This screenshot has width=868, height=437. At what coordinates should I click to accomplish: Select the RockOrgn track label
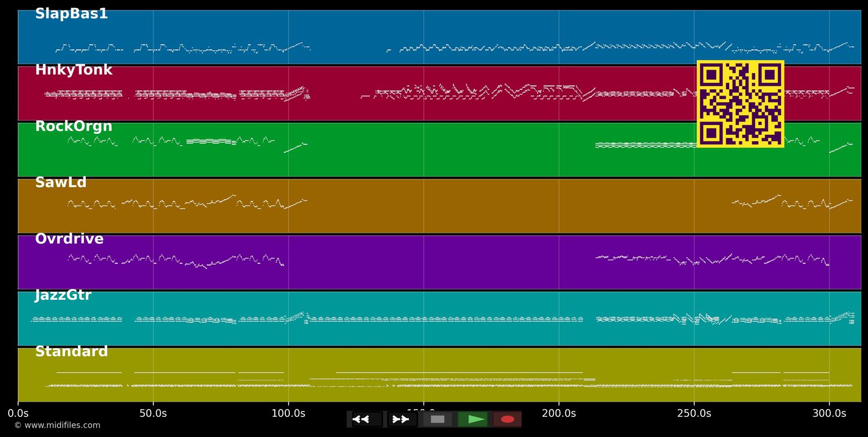coord(73,126)
